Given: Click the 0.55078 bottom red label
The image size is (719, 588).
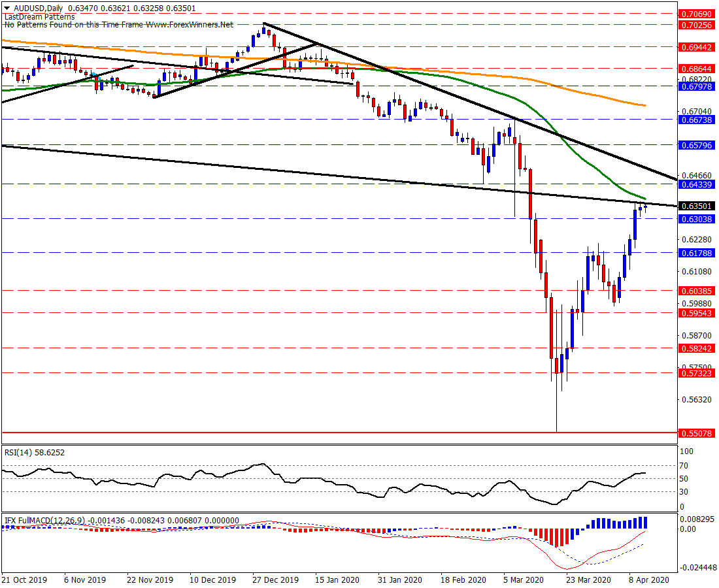Looking at the screenshot, I should pos(697,433).
